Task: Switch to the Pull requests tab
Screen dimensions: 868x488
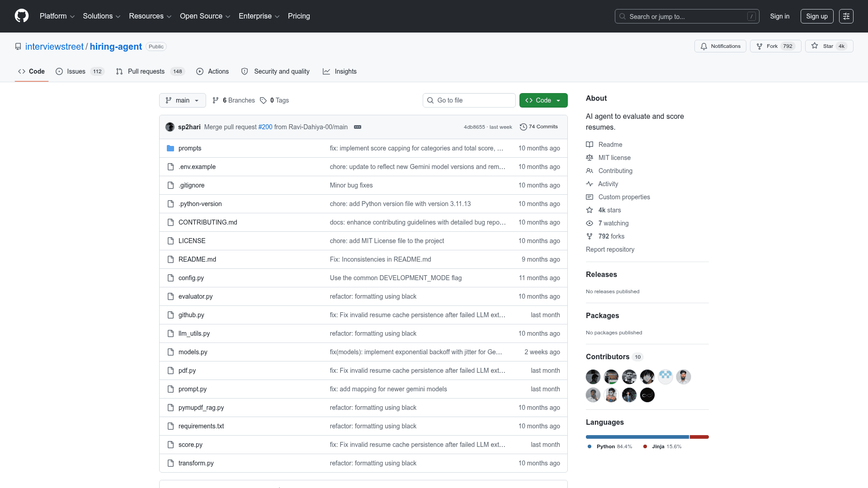Action: [x=151, y=71]
